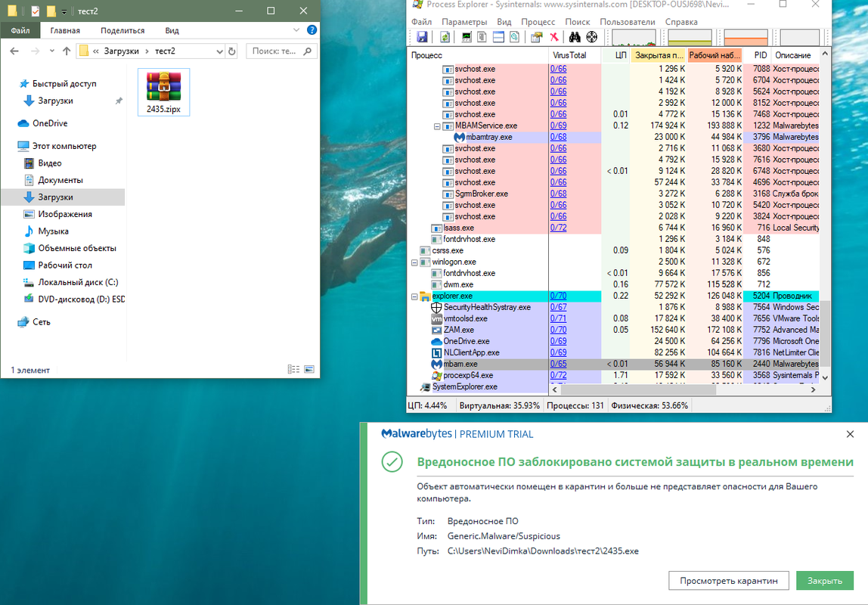Sort by Рабочий набор column header
This screenshot has width=868, height=605.
pyautogui.click(x=715, y=54)
